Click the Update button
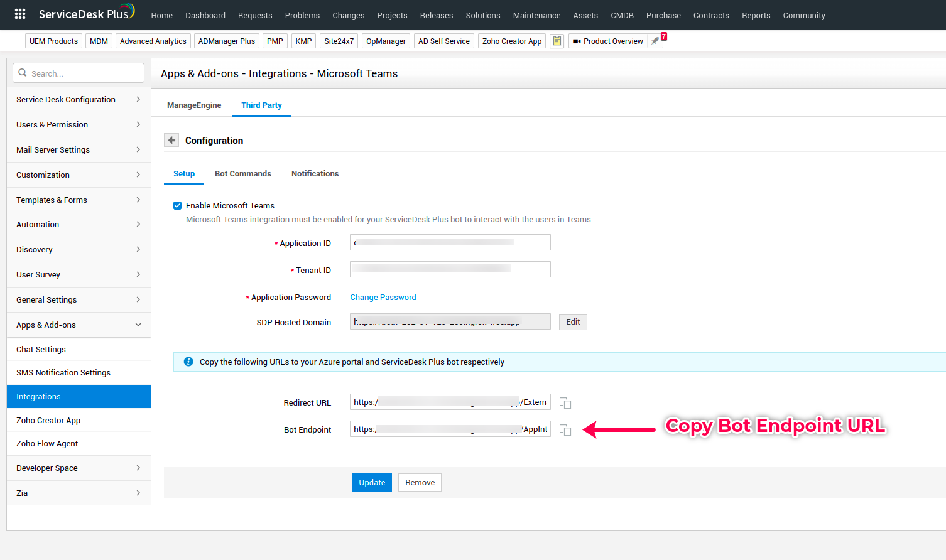This screenshot has height=560, width=946. pyautogui.click(x=372, y=482)
